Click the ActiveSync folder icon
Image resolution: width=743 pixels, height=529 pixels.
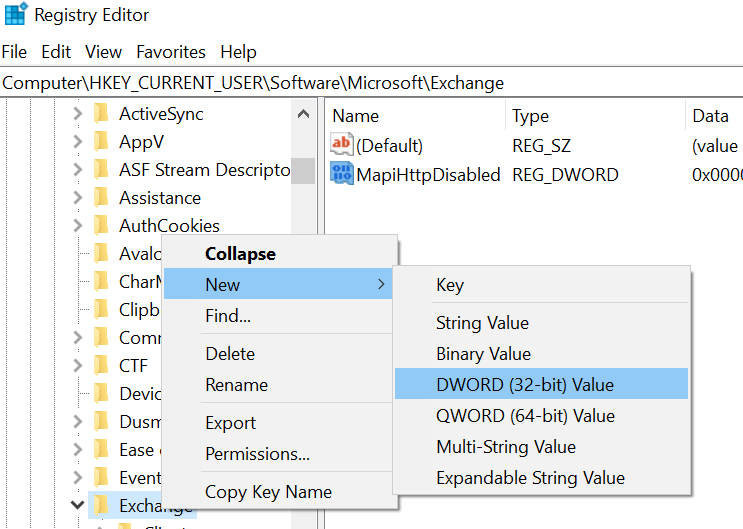pos(101,114)
